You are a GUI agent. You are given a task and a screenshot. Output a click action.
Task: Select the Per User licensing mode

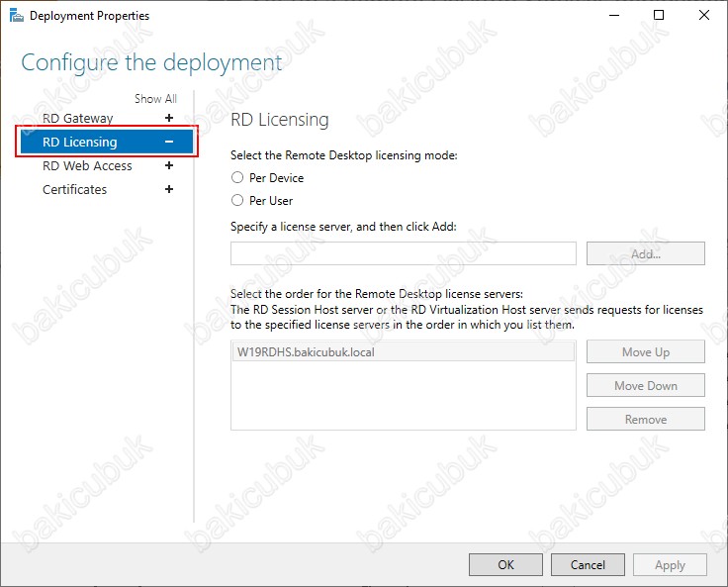point(237,200)
